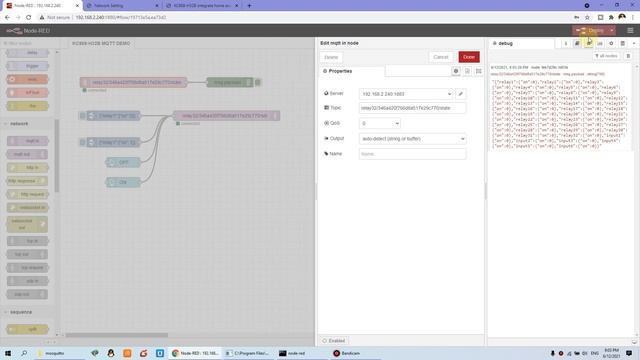The height and width of the screenshot is (360, 640).
Task: Trigger the second relay inject node button
Action: click(82, 142)
